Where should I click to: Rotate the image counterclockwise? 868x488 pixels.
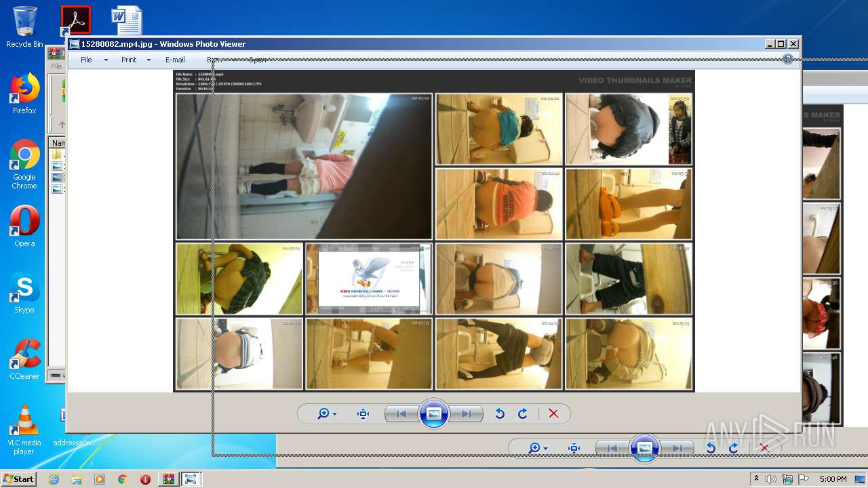coord(500,413)
